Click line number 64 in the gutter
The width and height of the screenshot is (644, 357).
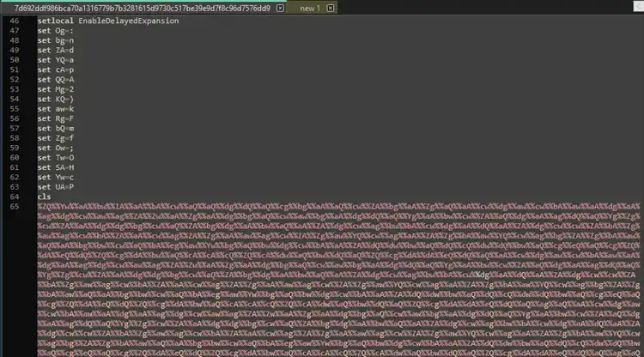14,197
